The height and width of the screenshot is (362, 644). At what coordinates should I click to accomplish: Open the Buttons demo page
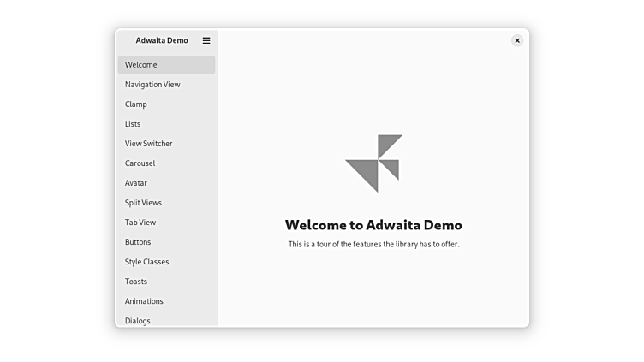coord(166,242)
